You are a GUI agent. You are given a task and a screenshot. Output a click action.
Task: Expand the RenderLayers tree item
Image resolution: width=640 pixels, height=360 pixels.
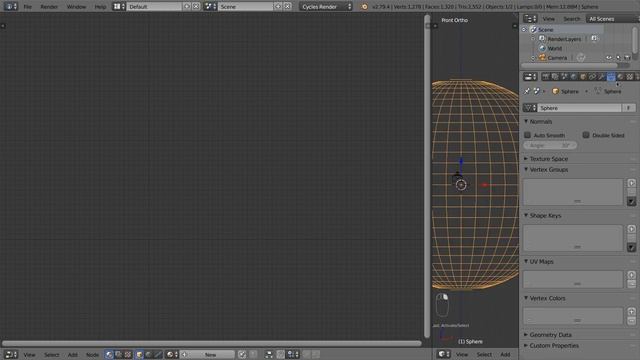pos(533,39)
